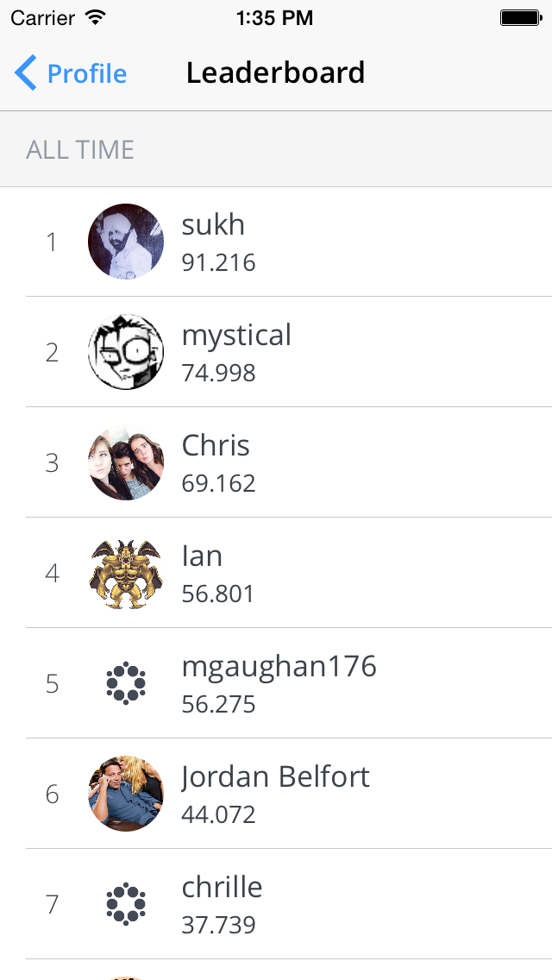
Task: Tap the ALL TIME section header
Action: coord(276,149)
